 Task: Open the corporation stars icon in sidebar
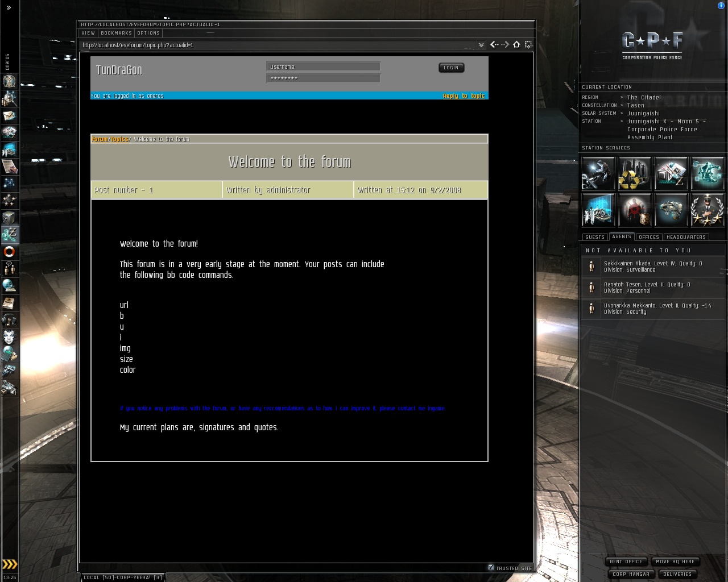tap(10, 201)
